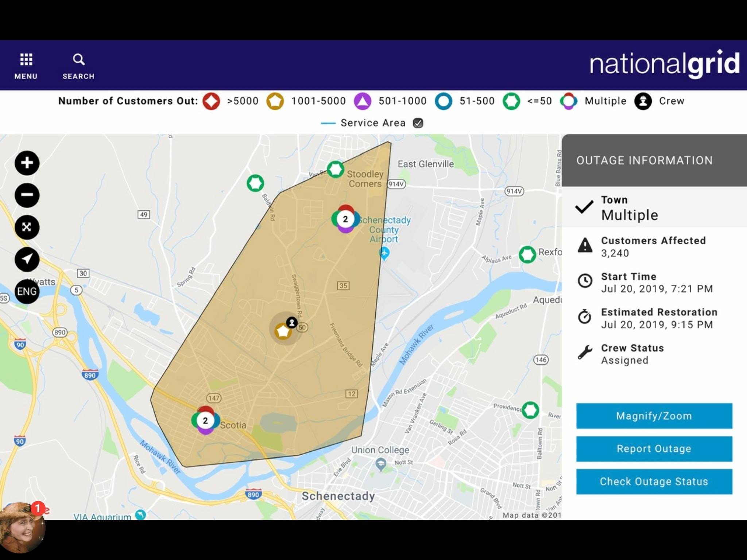747x560 pixels.
Task: Open the Search tool
Action: pyautogui.click(x=78, y=66)
